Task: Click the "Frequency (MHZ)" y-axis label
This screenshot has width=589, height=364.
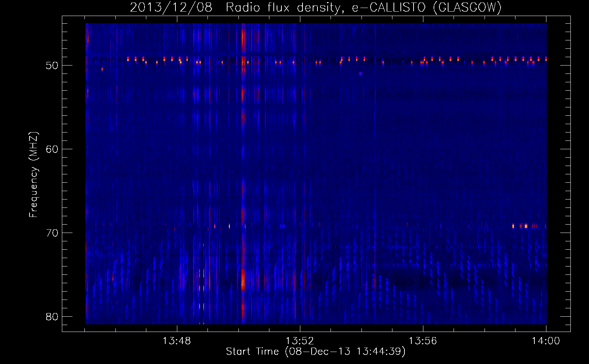Action: (33, 175)
